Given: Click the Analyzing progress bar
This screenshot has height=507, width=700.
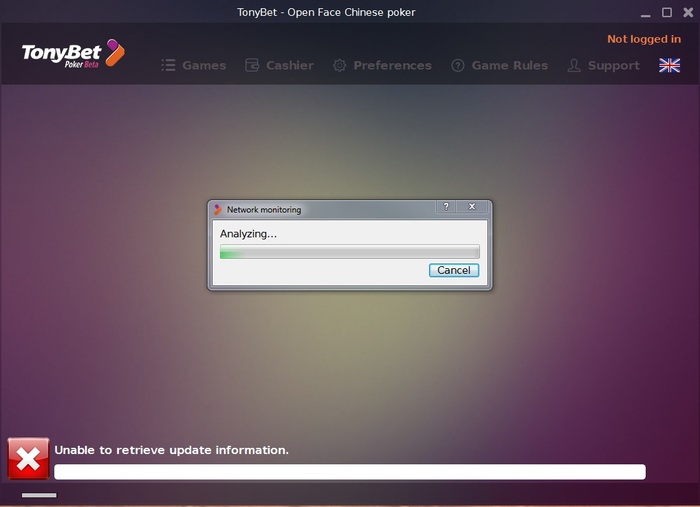Looking at the screenshot, I should (350, 251).
